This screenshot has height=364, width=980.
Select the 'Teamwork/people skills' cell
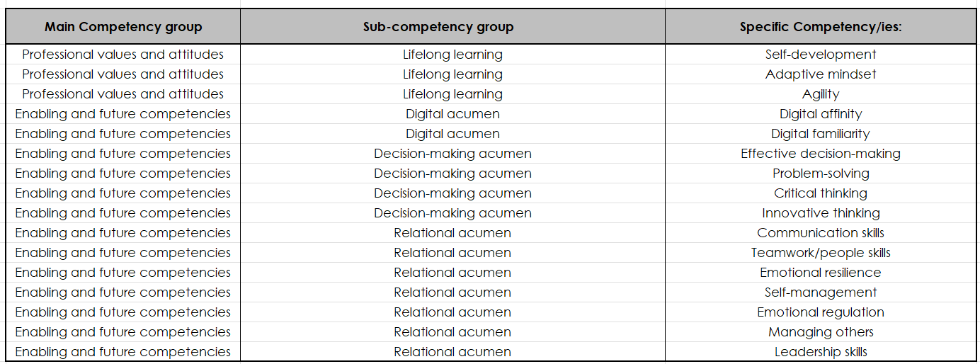coord(820,253)
